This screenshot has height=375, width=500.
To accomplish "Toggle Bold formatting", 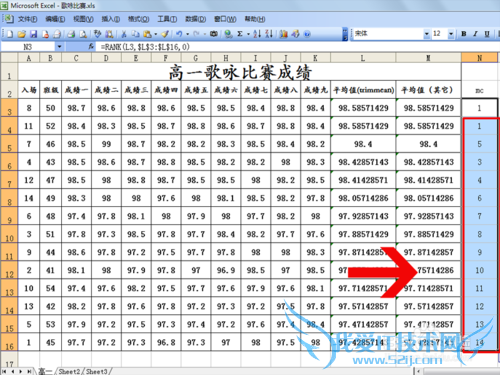I will [464, 34].
